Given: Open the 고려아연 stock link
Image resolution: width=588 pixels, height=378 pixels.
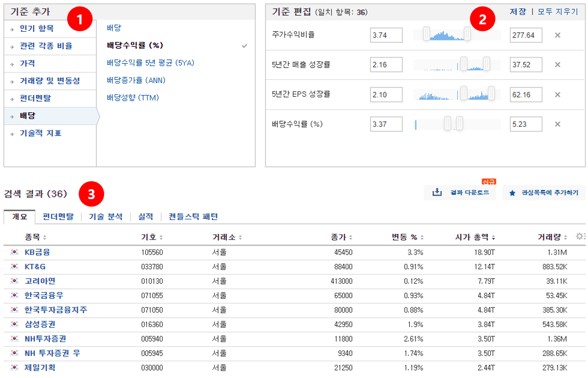Looking at the screenshot, I should pos(40,281).
